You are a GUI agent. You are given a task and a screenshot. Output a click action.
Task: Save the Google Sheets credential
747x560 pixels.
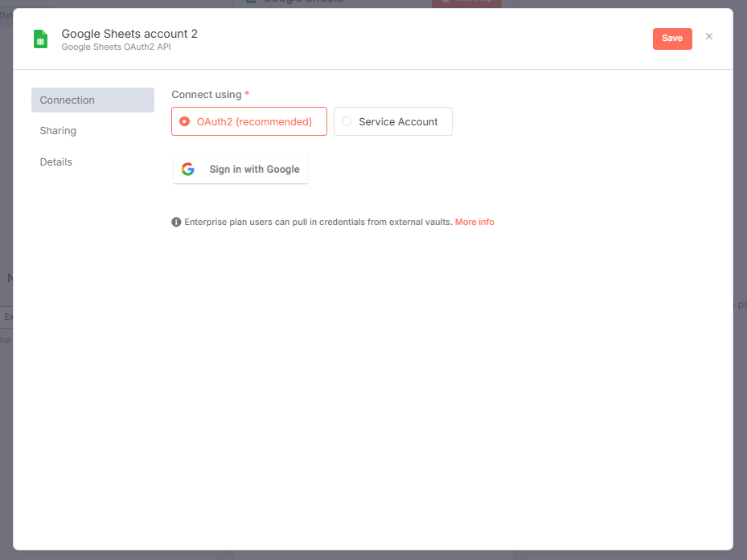[672, 39]
